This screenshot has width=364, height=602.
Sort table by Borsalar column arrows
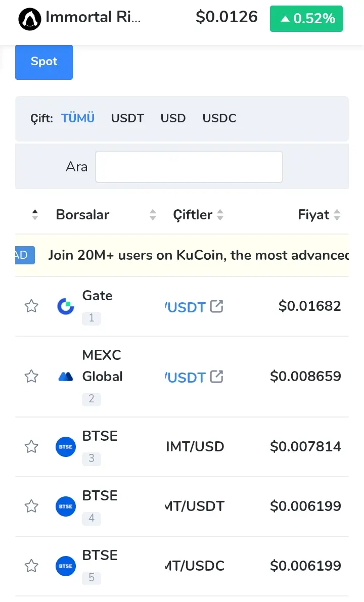pyautogui.click(x=153, y=215)
